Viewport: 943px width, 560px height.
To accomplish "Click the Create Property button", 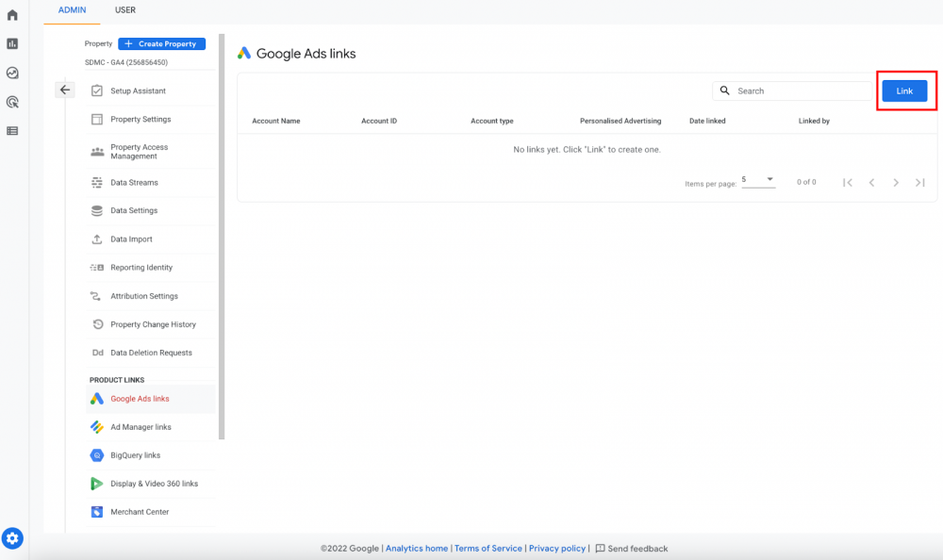I will click(x=162, y=44).
